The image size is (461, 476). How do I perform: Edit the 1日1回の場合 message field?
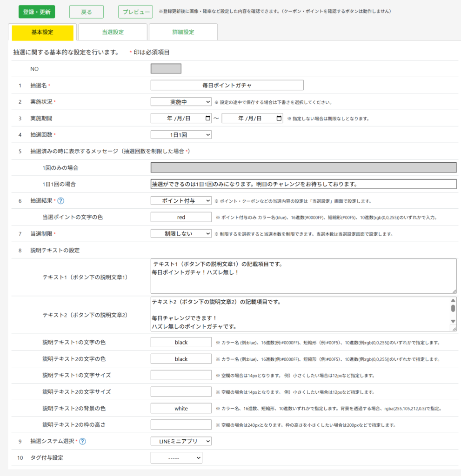point(304,184)
